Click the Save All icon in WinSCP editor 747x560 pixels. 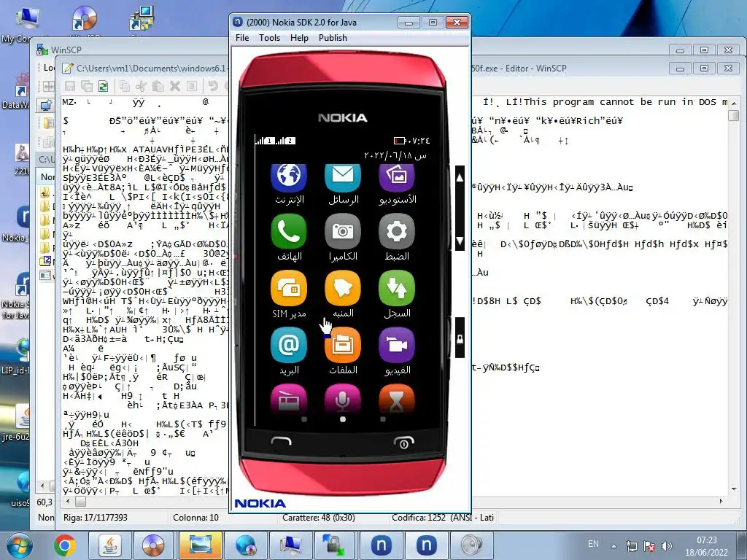(x=87, y=86)
